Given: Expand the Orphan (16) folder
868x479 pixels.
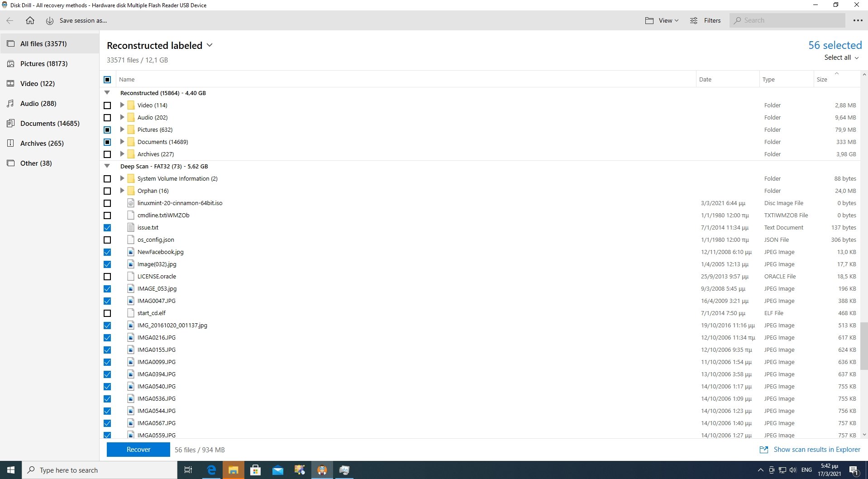Looking at the screenshot, I should tap(122, 191).
